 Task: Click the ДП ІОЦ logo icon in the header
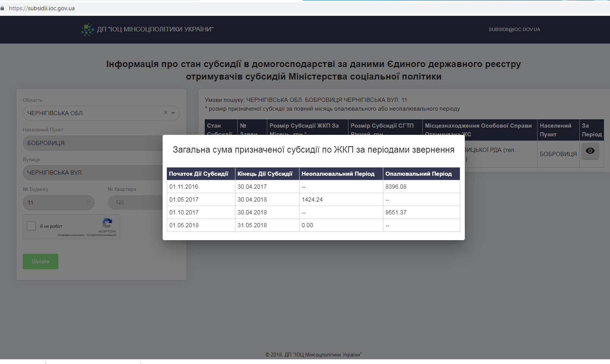(88, 30)
